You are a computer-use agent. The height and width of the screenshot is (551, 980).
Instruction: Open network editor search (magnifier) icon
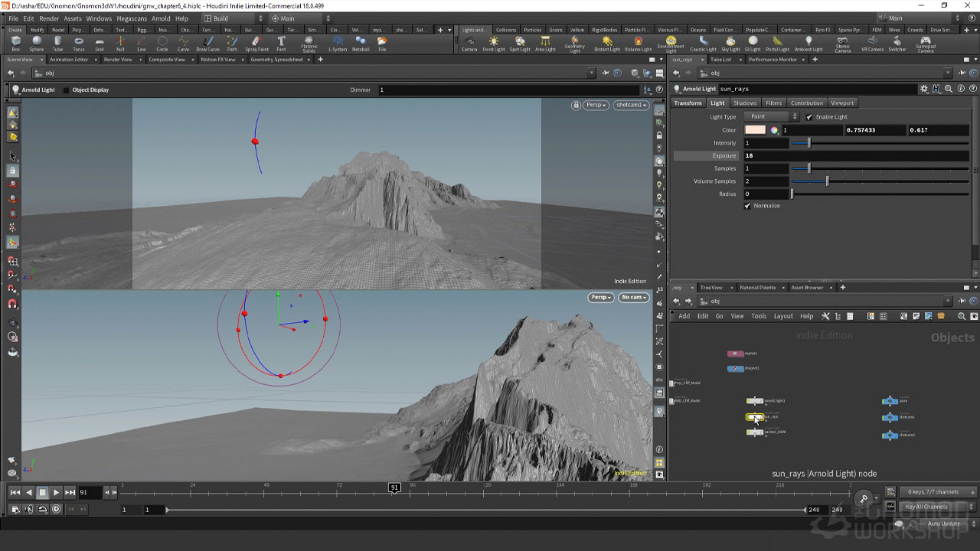(962, 316)
